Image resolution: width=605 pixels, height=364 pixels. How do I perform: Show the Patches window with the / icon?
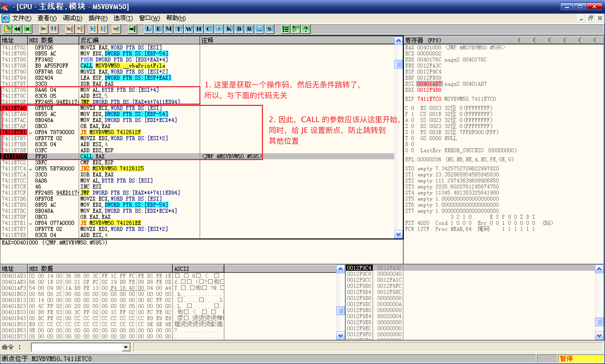pos(219,29)
